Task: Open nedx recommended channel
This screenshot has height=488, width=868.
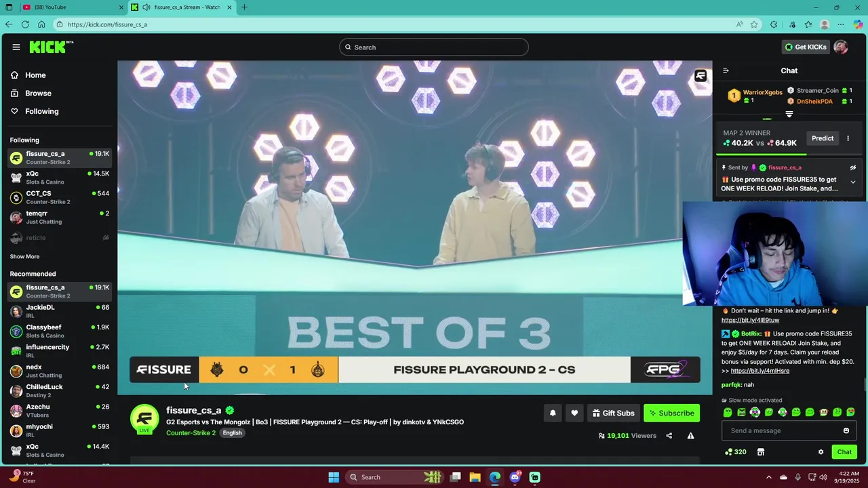Action: tap(60, 371)
